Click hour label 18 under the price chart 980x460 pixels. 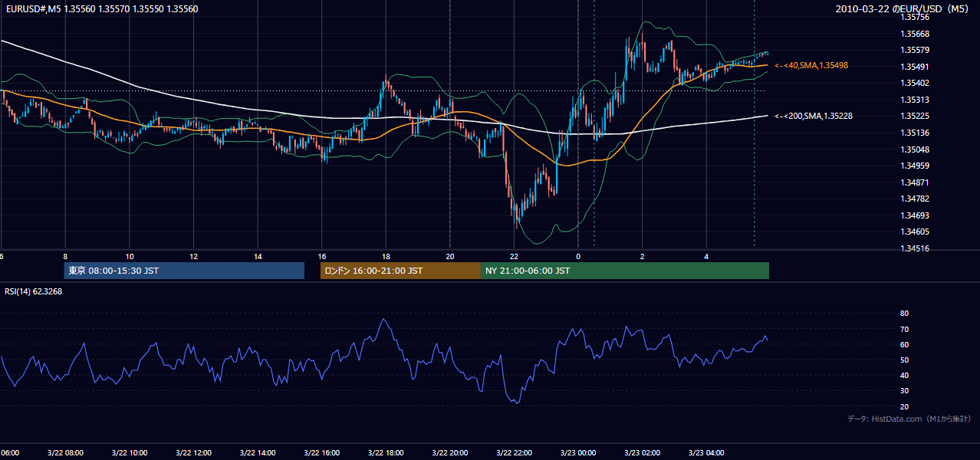coord(386,256)
